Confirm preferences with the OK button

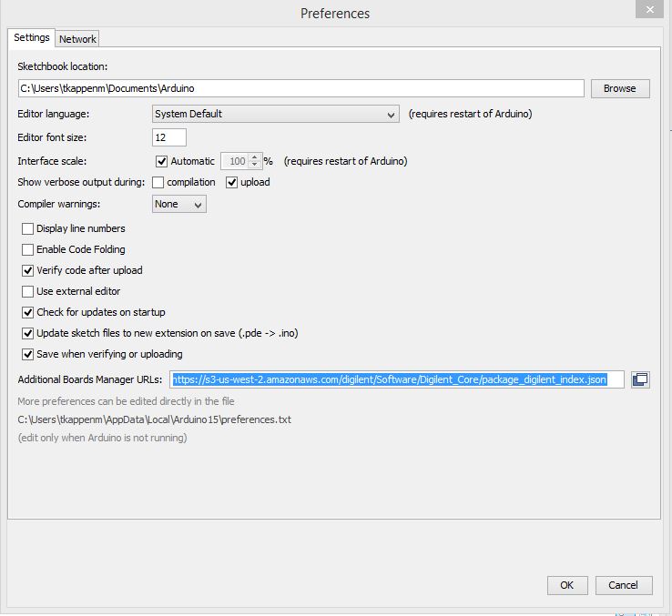pos(567,585)
